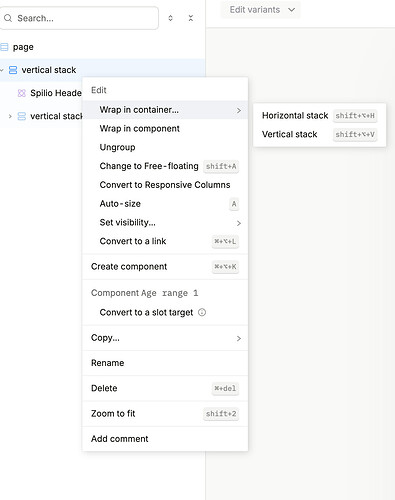Choose Create component
The width and height of the screenshot is (395, 500).
coord(165,267)
